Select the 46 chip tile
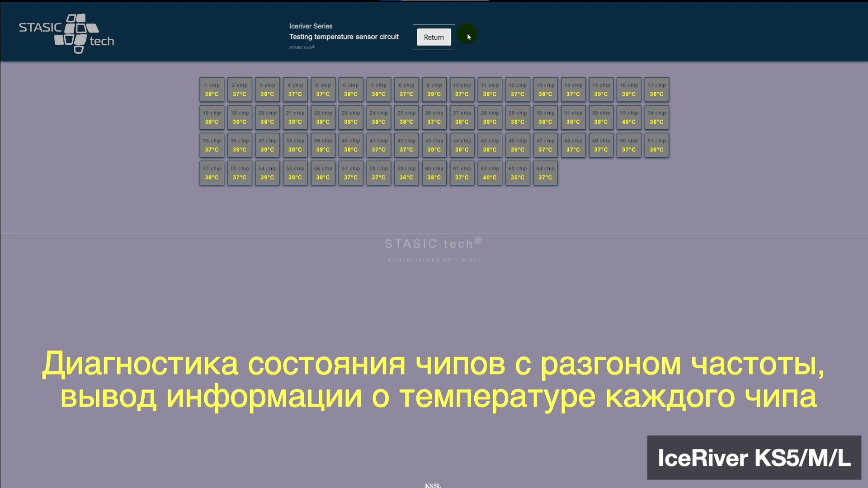This screenshot has width=868, height=488. [x=518, y=145]
